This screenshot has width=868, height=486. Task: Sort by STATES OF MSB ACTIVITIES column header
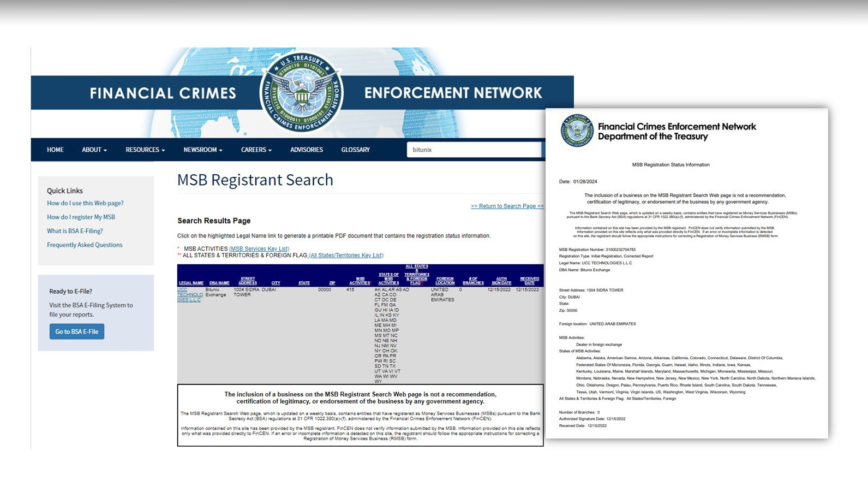click(388, 278)
